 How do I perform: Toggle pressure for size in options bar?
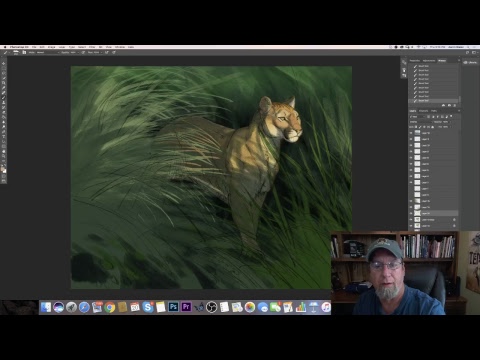tap(114, 52)
